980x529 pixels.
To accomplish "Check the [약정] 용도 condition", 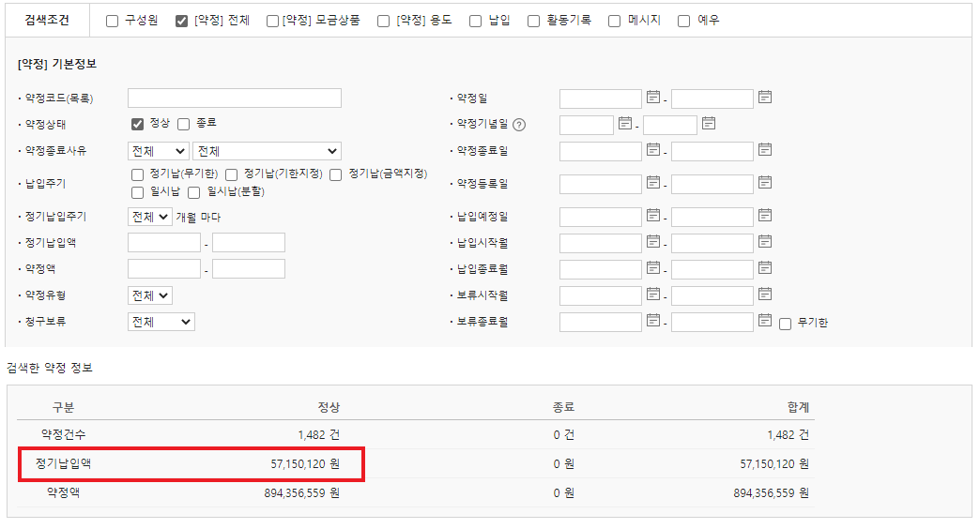I will tap(383, 22).
